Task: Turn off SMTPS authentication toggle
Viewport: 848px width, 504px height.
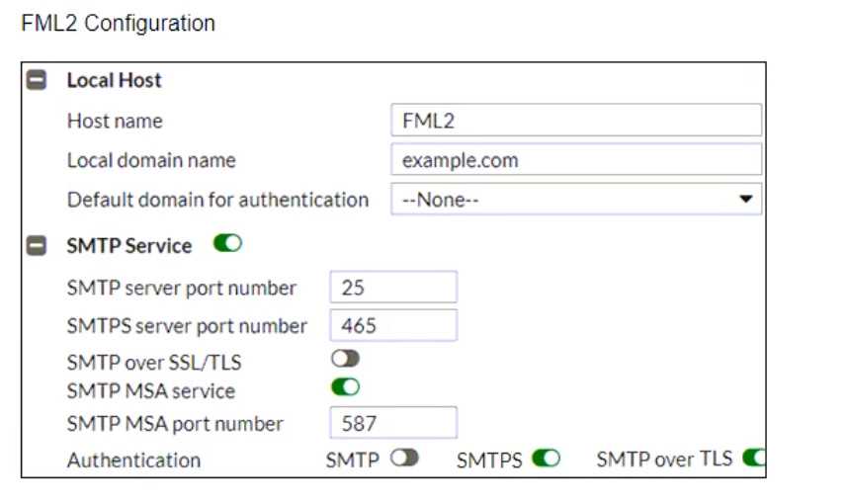Action: point(546,459)
